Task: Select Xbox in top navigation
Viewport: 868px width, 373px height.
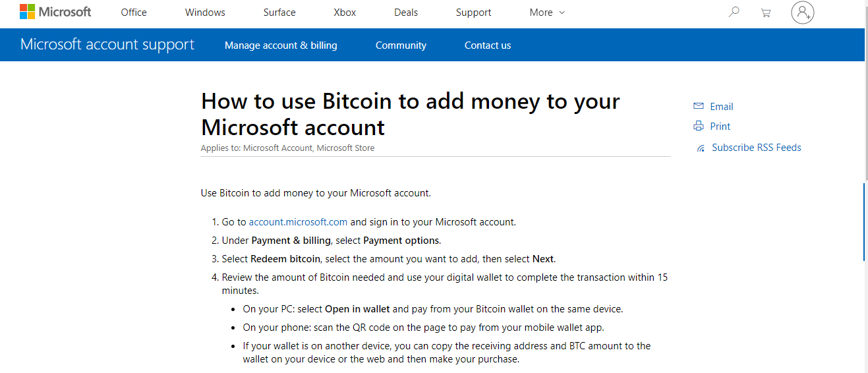Action: [x=345, y=13]
